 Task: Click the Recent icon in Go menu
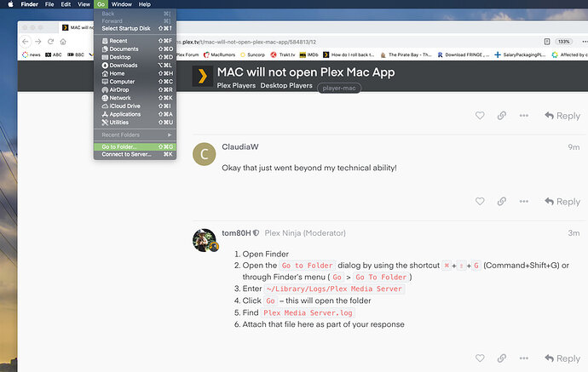click(105, 41)
